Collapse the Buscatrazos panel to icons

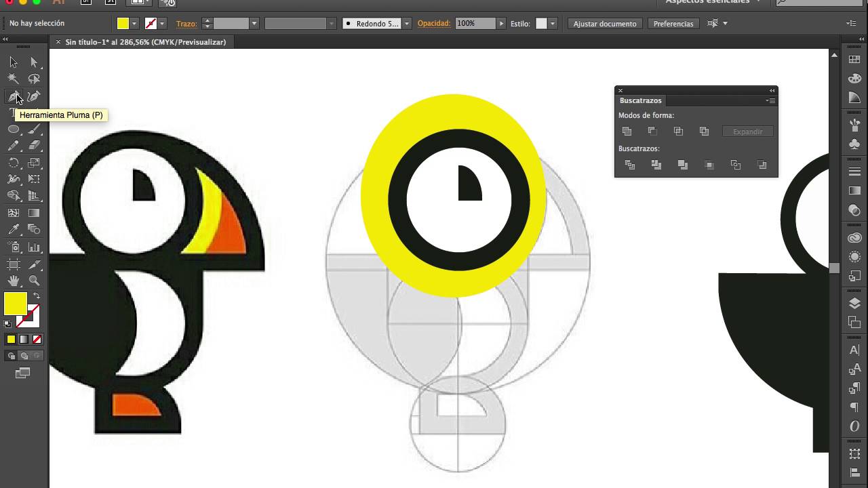tap(772, 90)
